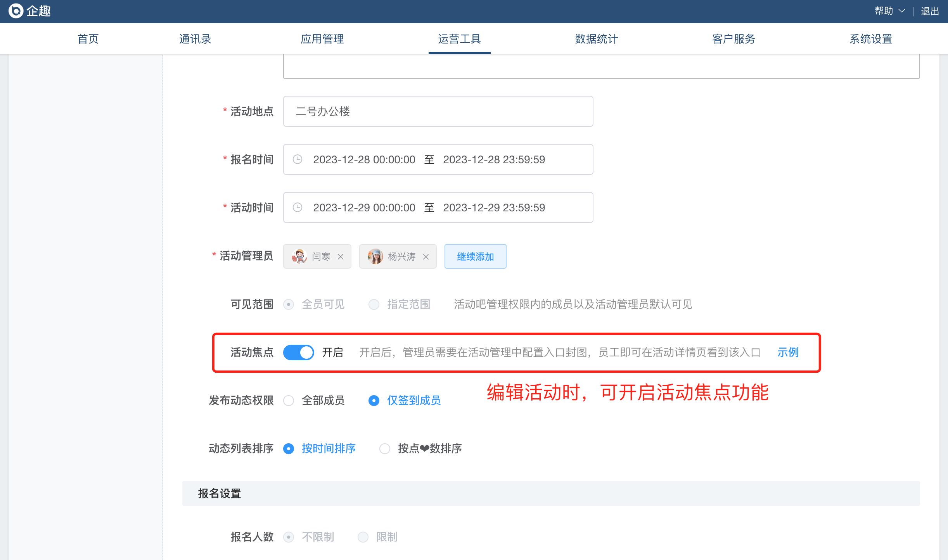The width and height of the screenshot is (948, 560).
Task: Click 闫寒 avatar thumbnail
Action: [x=299, y=256]
